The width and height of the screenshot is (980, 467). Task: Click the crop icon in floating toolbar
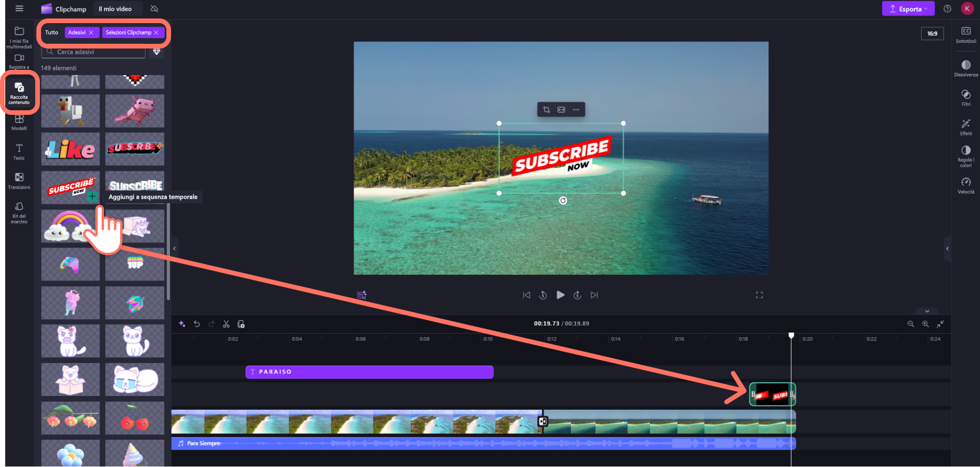coord(546,110)
